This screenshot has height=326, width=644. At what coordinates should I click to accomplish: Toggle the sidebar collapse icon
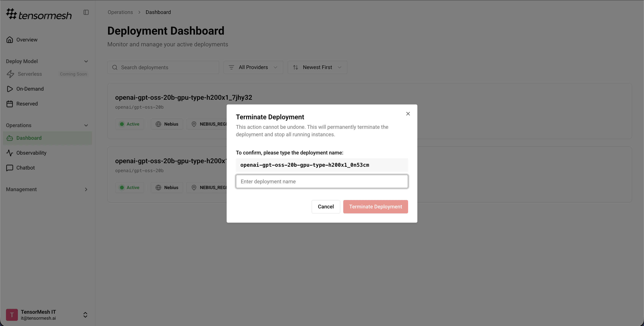pos(86,12)
